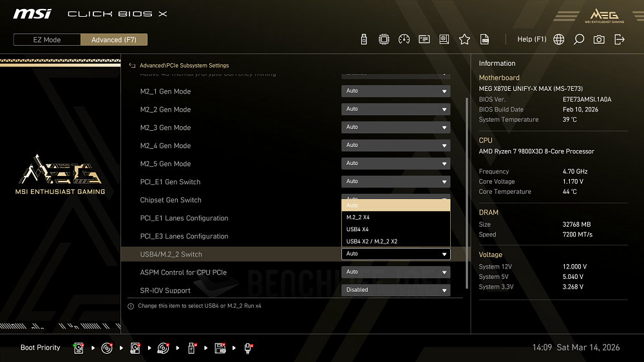
Task: Open language selection globe icon
Action: pyautogui.click(x=559, y=39)
